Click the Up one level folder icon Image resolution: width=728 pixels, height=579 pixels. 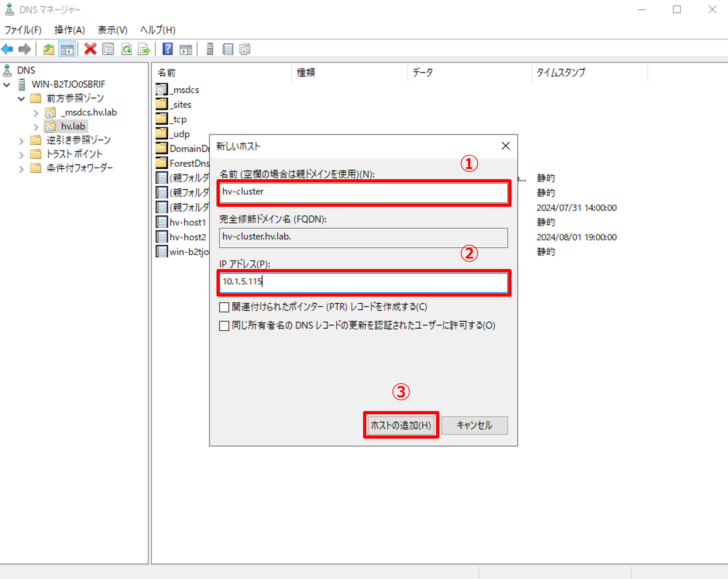pos(49,49)
